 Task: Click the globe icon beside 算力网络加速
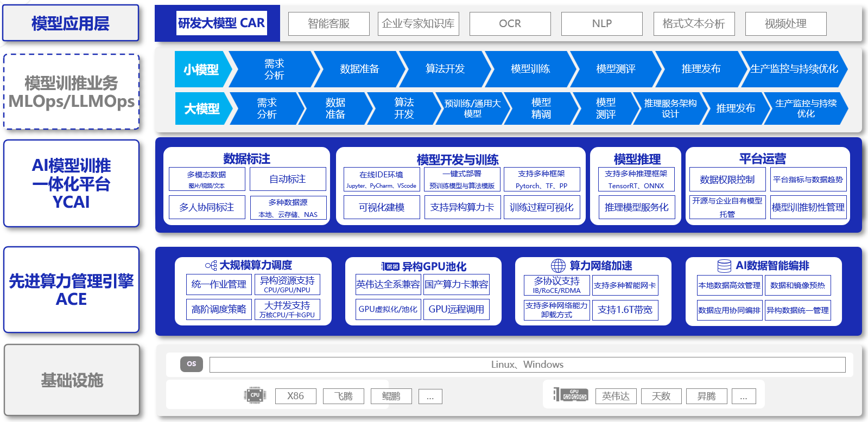point(558,265)
